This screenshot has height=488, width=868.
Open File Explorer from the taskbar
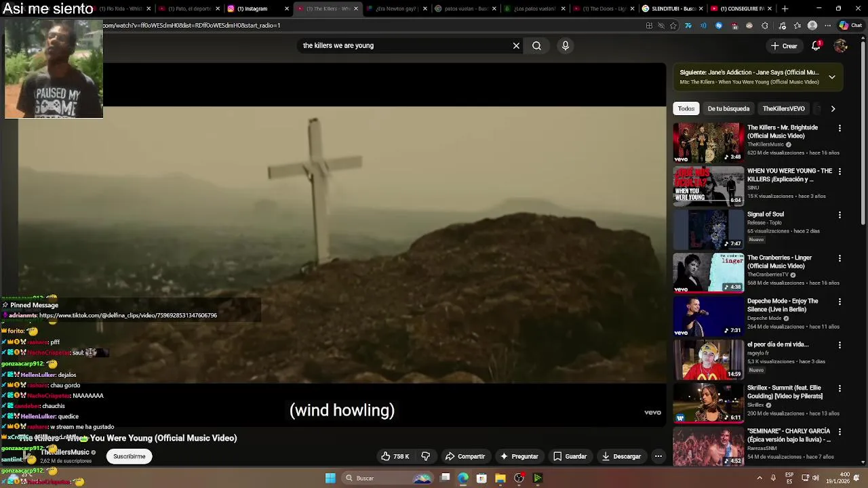[500, 478]
